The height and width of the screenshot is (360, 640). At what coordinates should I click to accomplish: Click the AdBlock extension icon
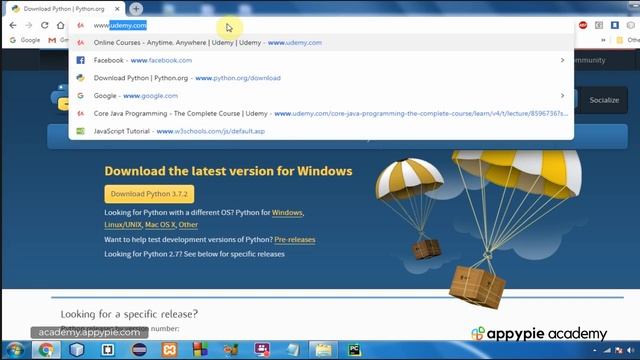pyautogui.click(x=583, y=25)
